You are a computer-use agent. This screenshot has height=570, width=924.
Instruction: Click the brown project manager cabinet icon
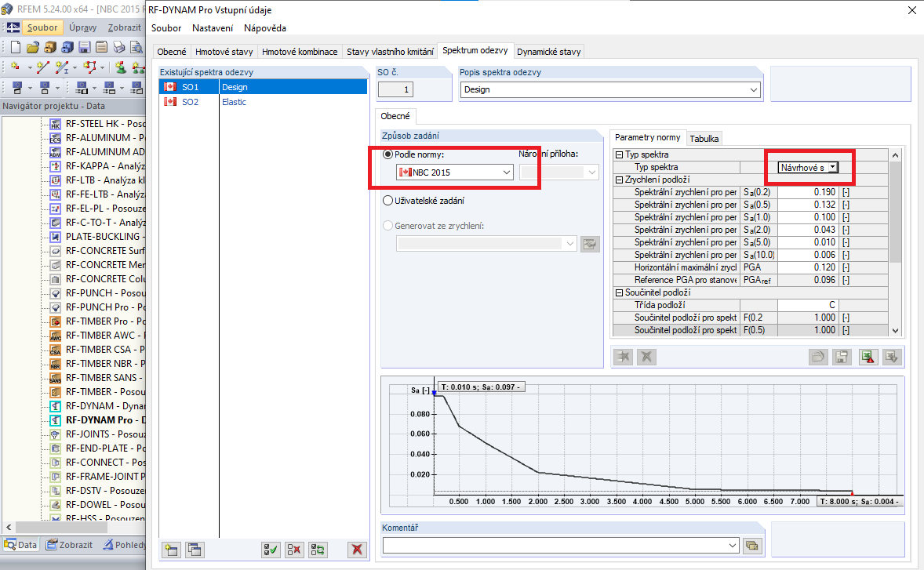point(50,47)
